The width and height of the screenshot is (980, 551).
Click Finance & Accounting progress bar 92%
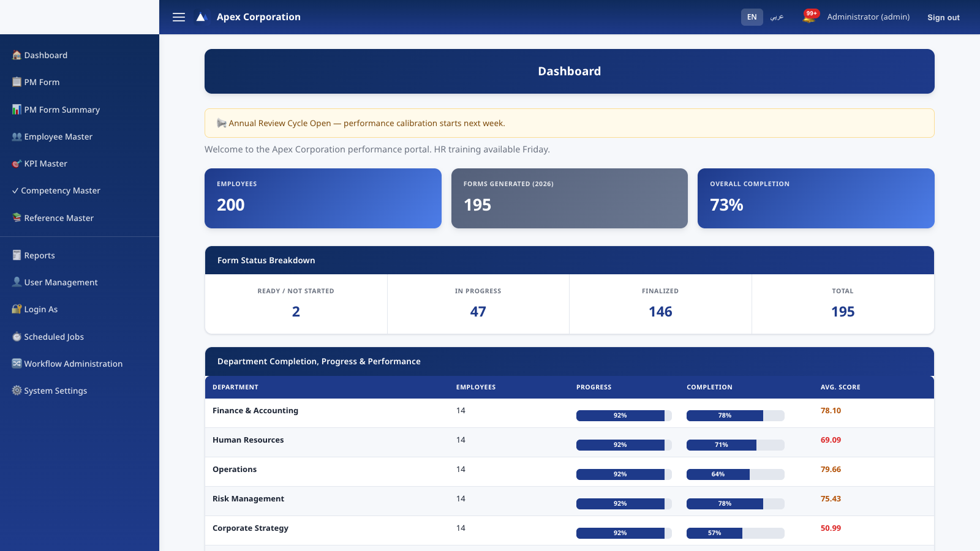point(624,416)
